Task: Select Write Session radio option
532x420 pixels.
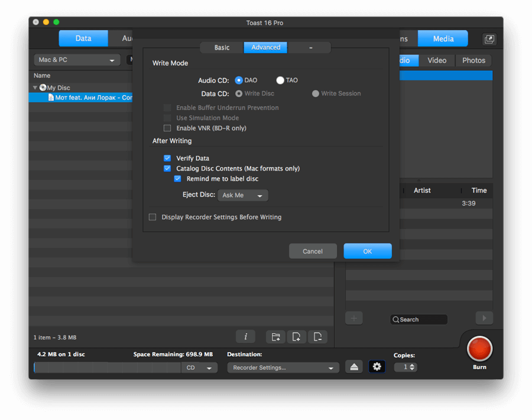Action: [316, 93]
